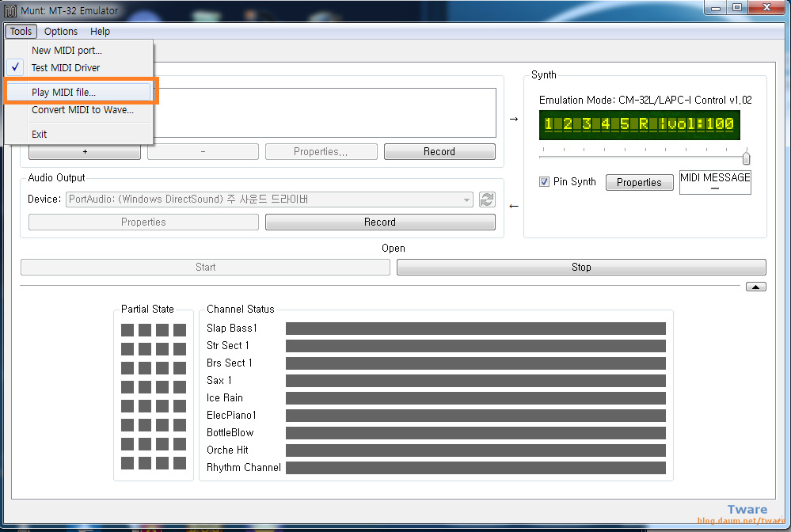Open Synth Properties button
The width and height of the screenshot is (791, 532).
pyautogui.click(x=639, y=182)
